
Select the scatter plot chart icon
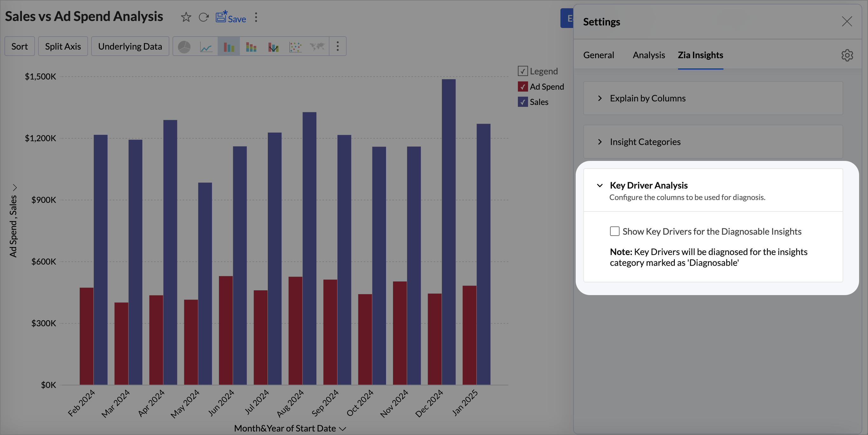(295, 46)
